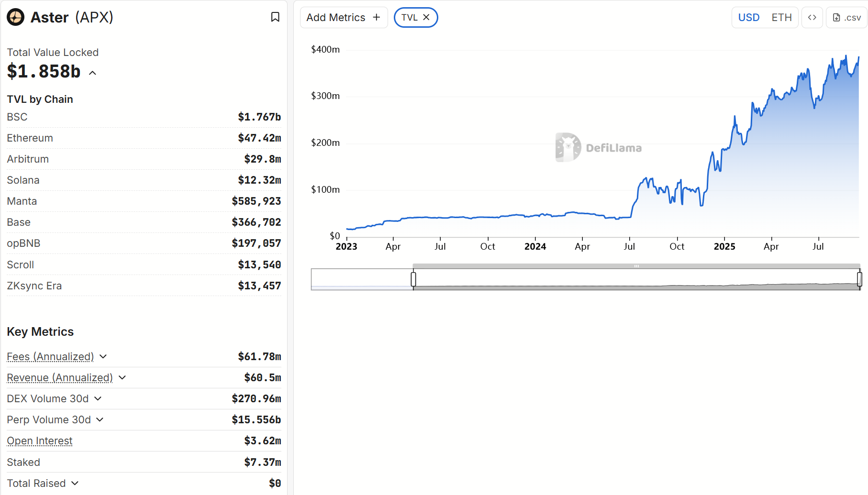Click the embed chart code icon

[x=812, y=18]
